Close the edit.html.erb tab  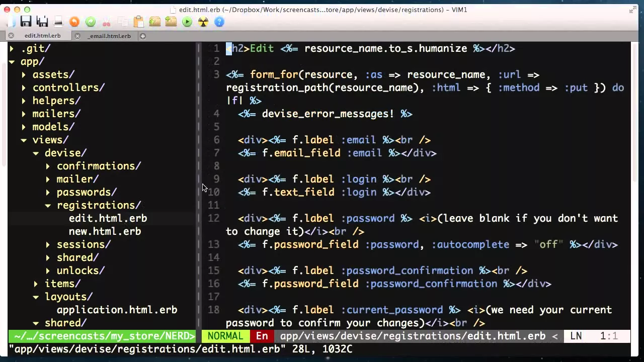[11, 36]
